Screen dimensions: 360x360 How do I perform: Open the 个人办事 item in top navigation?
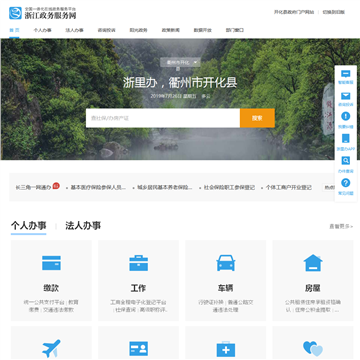pos(43,30)
